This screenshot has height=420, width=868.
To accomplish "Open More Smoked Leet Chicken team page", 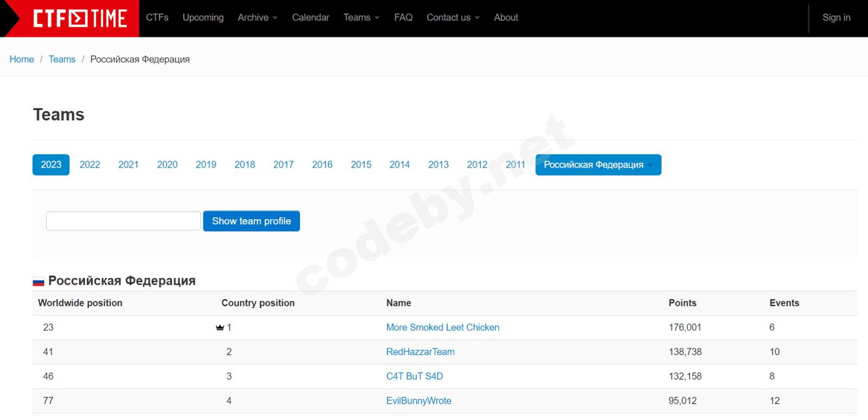I will pyautogui.click(x=443, y=328).
